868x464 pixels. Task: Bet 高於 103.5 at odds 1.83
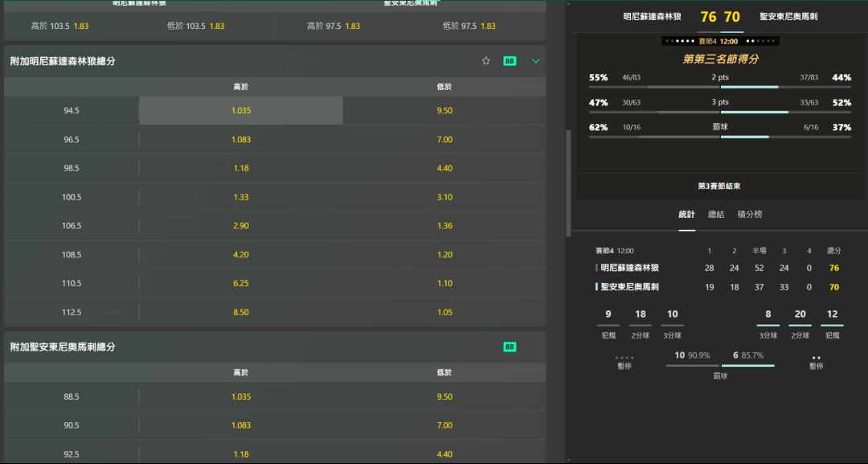pos(59,26)
